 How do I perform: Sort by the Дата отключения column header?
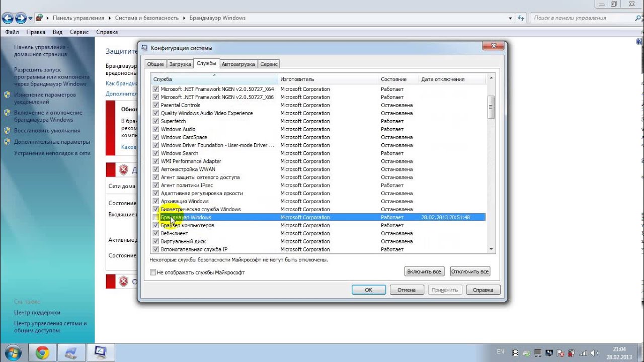point(452,79)
